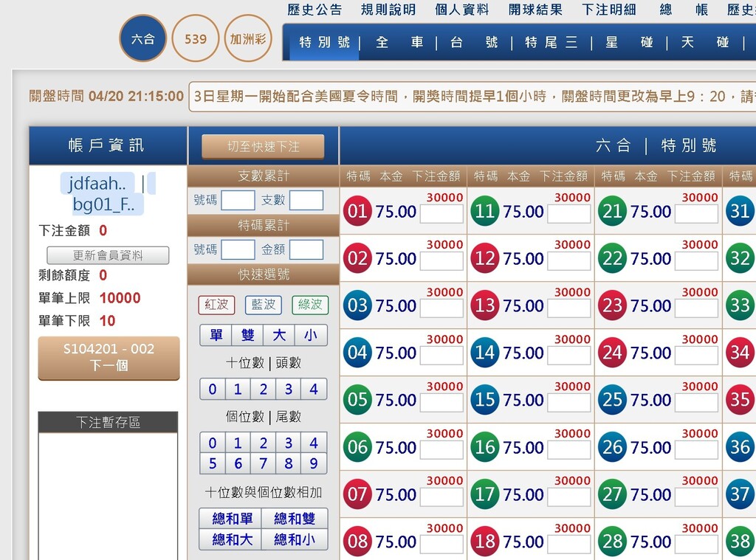Select the 539 circular game icon
The image size is (756, 560).
pos(195,38)
